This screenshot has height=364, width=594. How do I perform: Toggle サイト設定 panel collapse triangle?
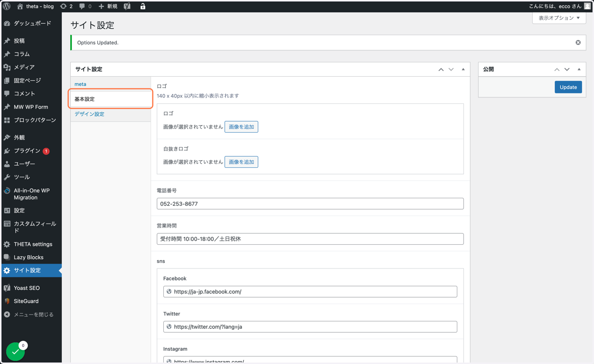coord(463,69)
